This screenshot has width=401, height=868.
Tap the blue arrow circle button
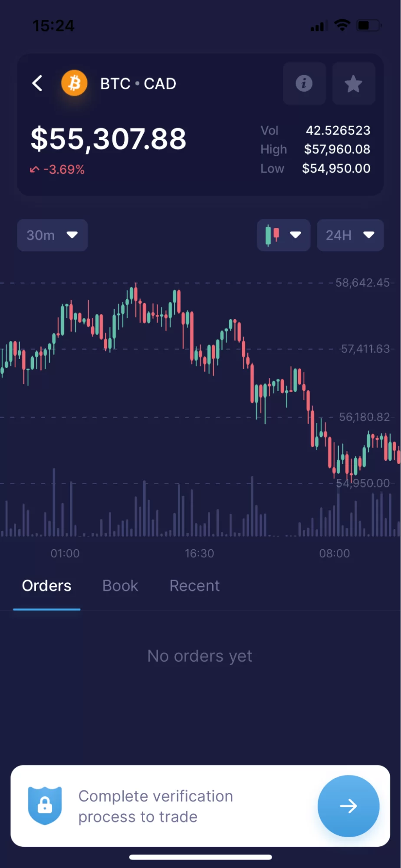(348, 806)
